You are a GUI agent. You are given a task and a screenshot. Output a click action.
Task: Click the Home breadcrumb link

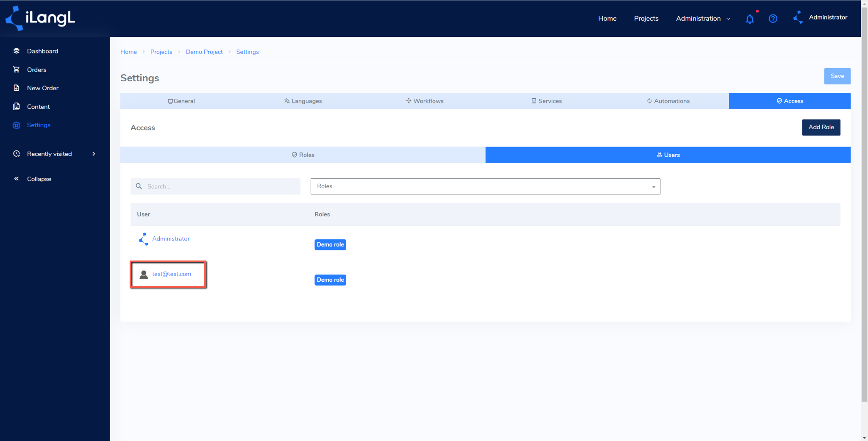pyautogui.click(x=128, y=52)
